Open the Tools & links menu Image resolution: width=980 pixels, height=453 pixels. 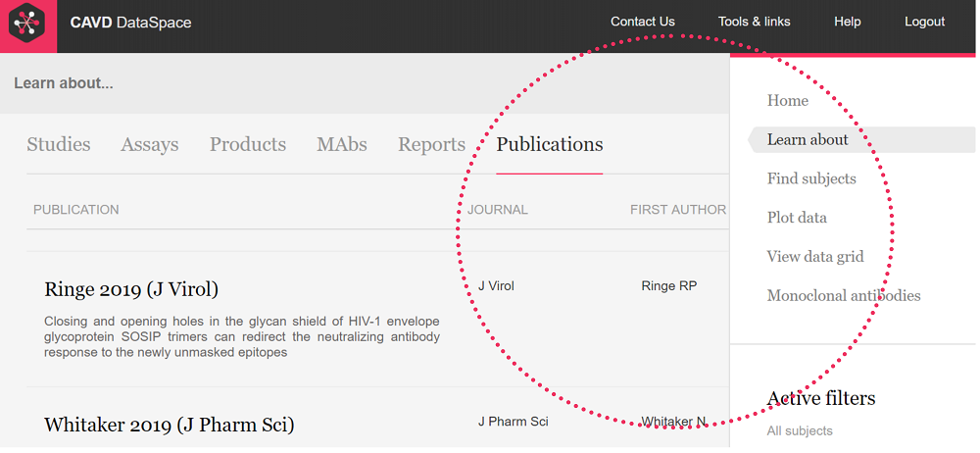pyautogui.click(x=754, y=22)
